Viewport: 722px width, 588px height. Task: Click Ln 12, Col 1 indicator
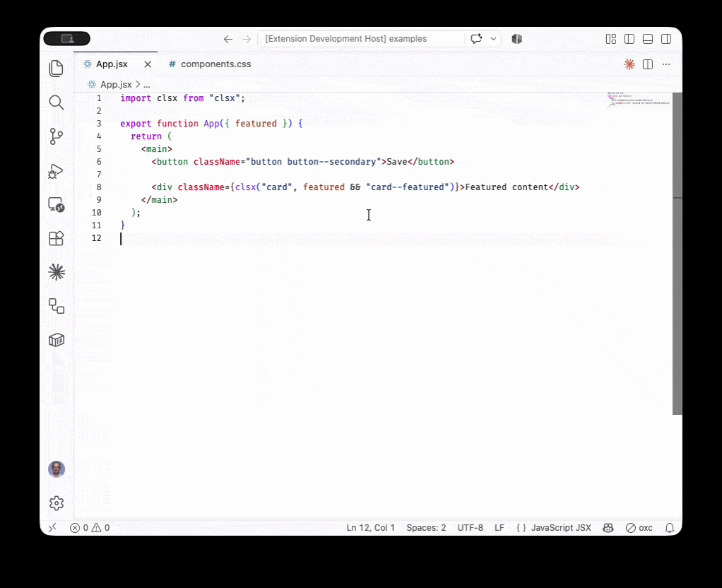pos(371,528)
